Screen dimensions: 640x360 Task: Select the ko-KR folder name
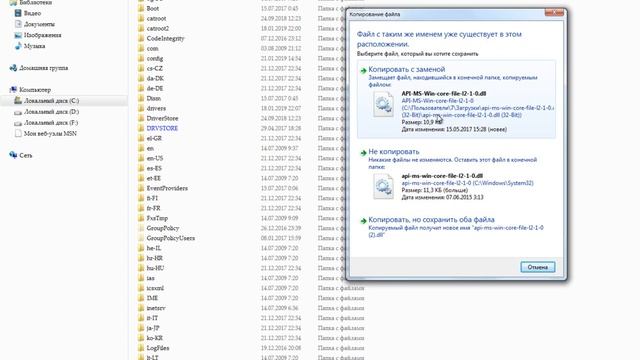(155, 338)
